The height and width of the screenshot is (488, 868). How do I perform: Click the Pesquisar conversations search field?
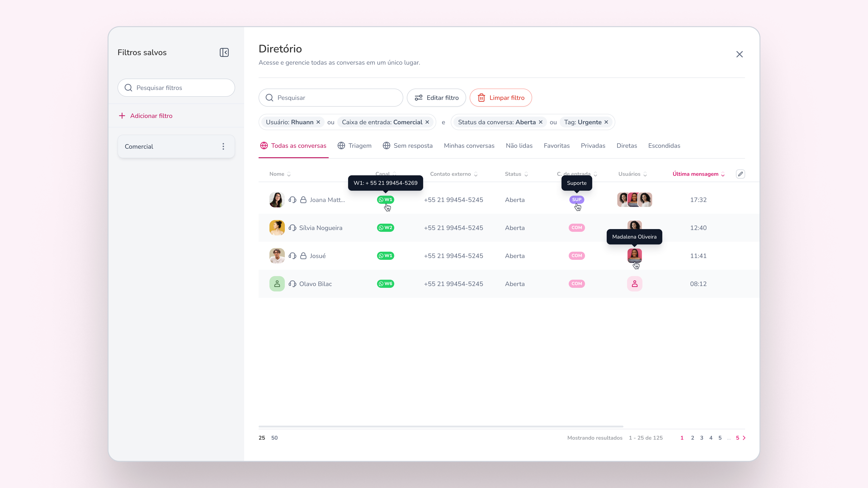click(x=330, y=98)
